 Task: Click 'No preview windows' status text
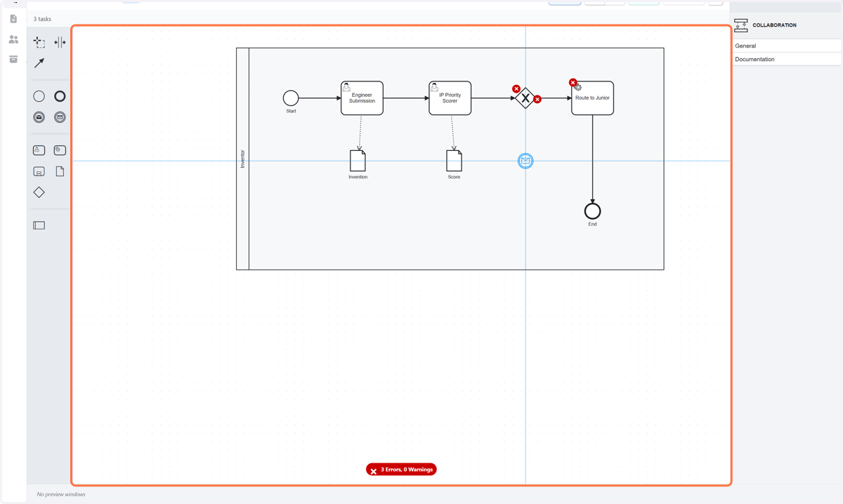click(61, 494)
